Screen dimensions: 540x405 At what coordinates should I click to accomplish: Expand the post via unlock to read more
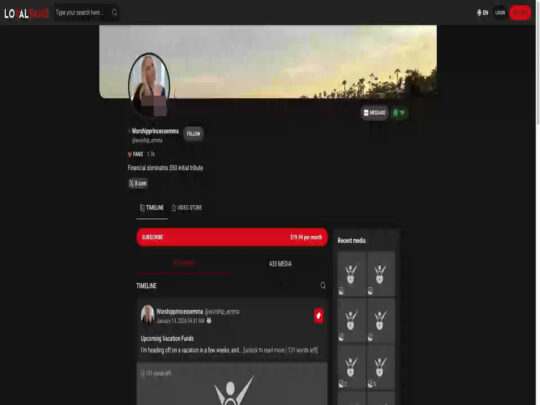coord(280,350)
